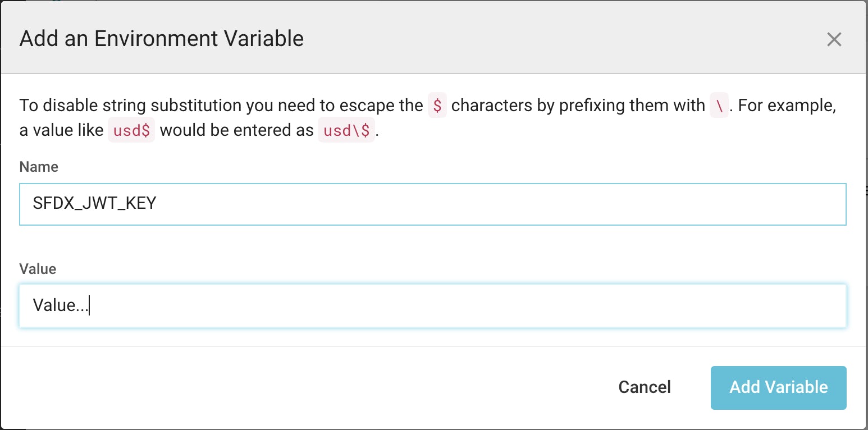Viewport: 868px width, 430px height.
Task: Click the Name field label
Action: pyautogui.click(x=38, y=167)
